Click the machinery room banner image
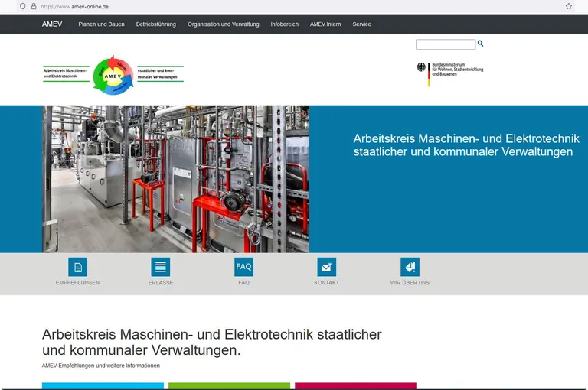This screenshot has width=588, height=390. click(x=176, y=179)
